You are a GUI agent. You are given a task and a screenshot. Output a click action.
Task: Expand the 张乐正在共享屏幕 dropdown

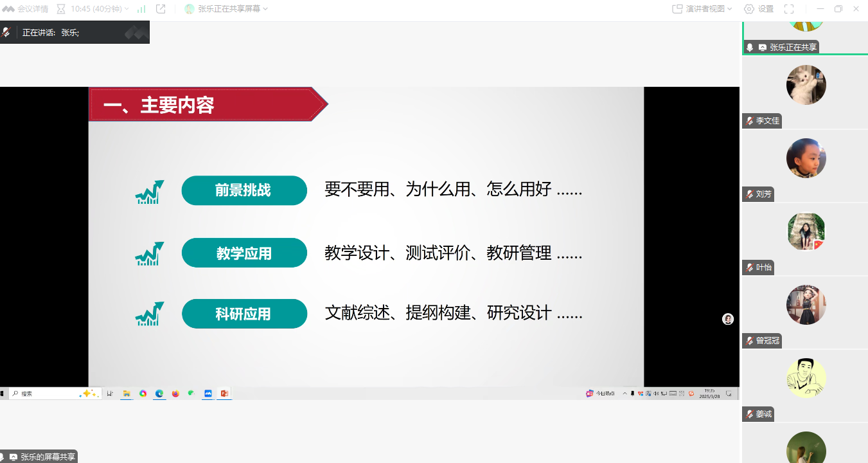tap(226, 9)
